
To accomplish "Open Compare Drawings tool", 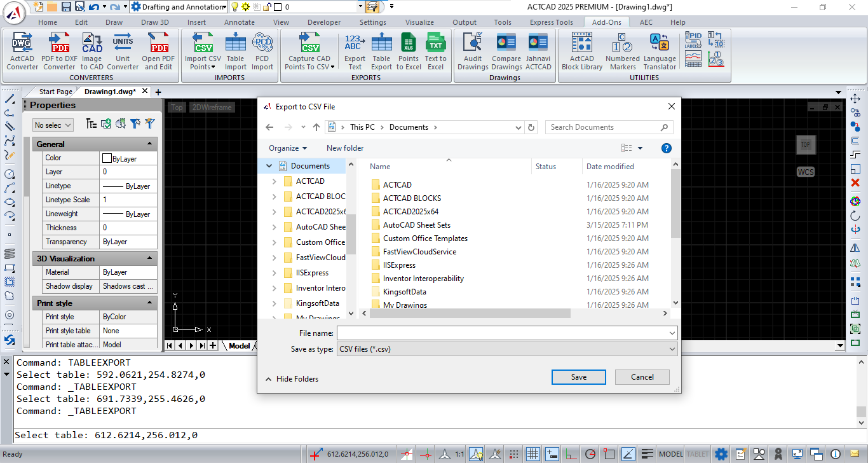I will [506, 51].
